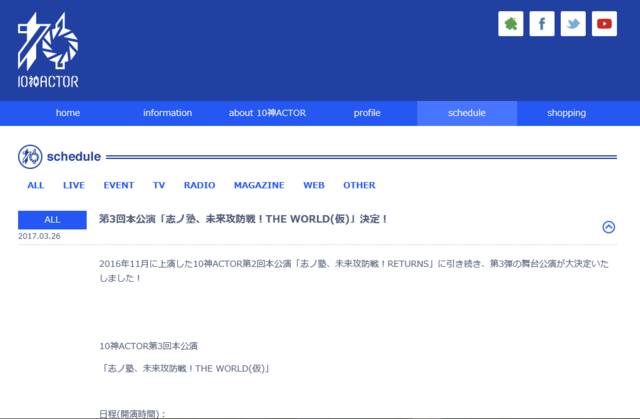Open the YouTube channel icon
Viewport: 640px width, 419px height.
[x=604, y=23]
